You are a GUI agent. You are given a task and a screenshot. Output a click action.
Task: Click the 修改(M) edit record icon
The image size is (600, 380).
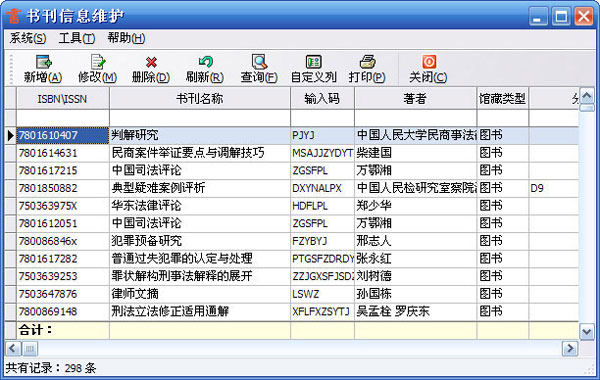(98, 62)
